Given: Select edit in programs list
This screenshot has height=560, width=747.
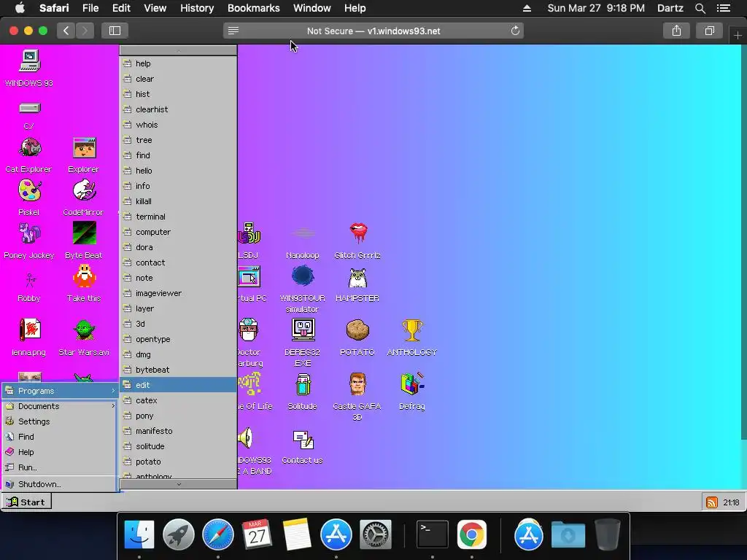Looking at the screenshot, I should (178, 385).
